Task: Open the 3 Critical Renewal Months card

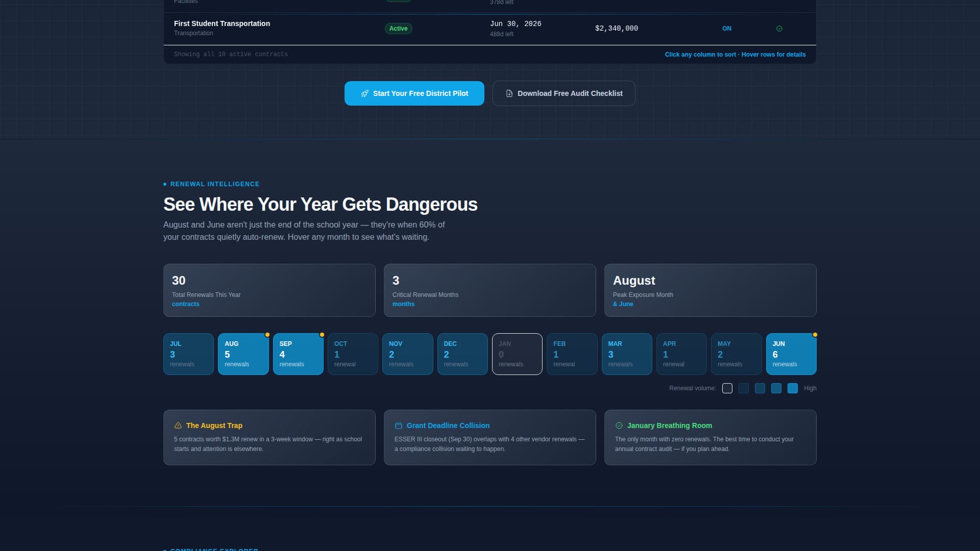Action: [x=490, y=290]
